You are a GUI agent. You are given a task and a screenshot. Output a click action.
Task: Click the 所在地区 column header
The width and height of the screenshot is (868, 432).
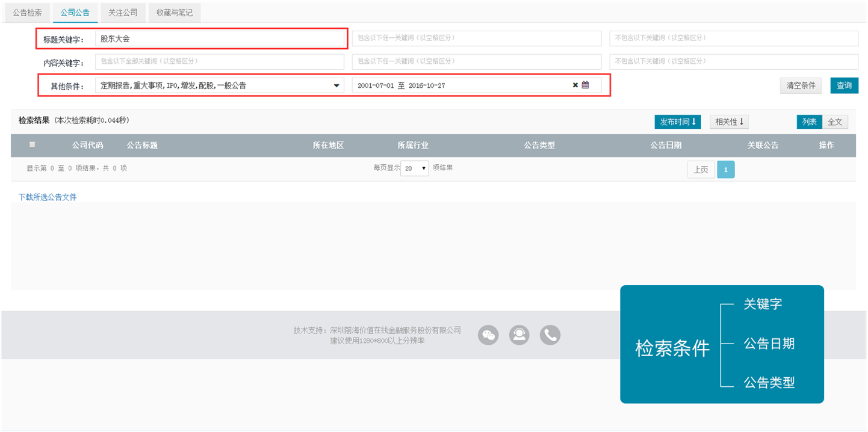click(328, 146)
